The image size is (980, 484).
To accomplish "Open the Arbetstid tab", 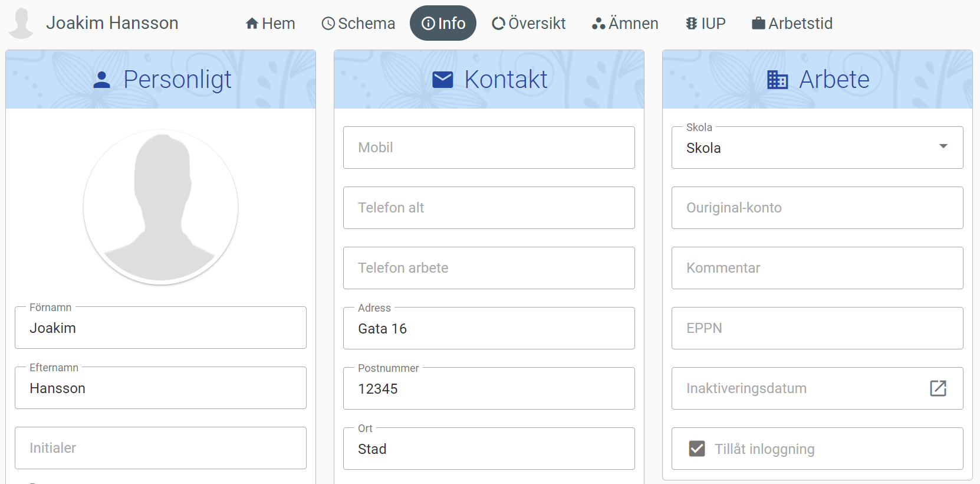I will pyautogui.click(x=792, y=24).
